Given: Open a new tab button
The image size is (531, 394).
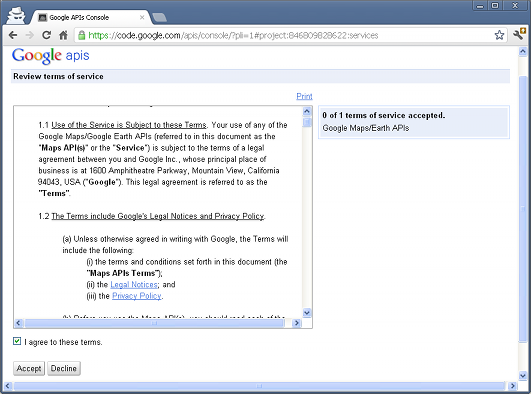Looking at the screenshot, I should pyautogui.click(x=159, y=17).
